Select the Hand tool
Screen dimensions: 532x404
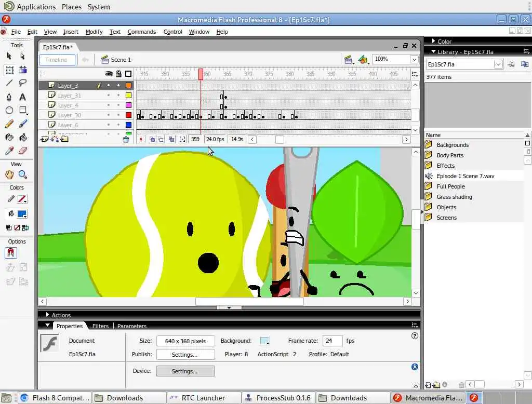tap(9, 174)
